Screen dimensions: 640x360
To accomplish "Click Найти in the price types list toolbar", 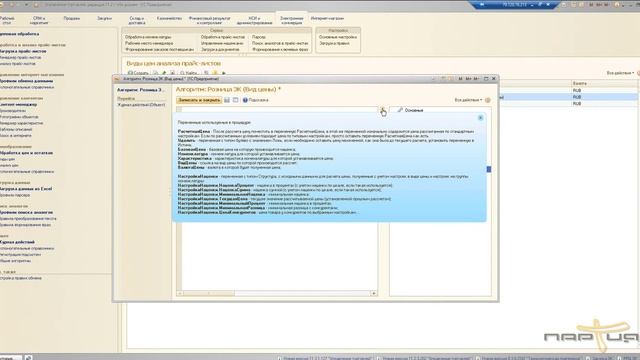I will pyautogui.click(x=189, y=73).
